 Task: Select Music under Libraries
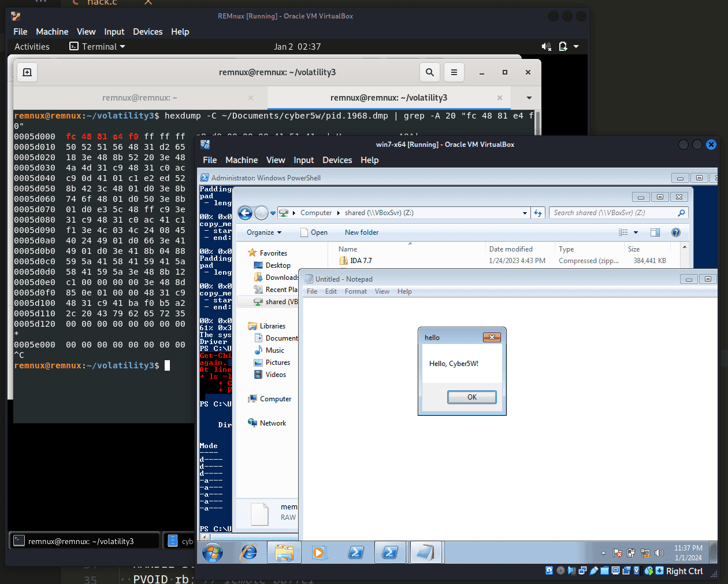[275, 350]
